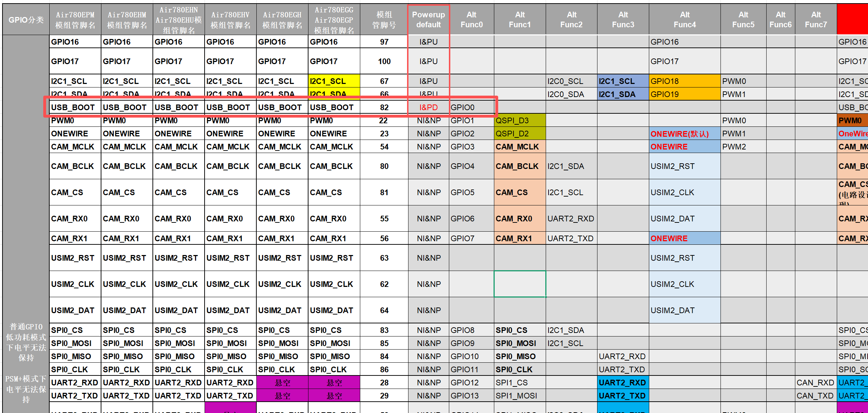Select the cyan UART2_RXD cell in Alt Func3
Image resolution: width=868 pixels, height=413 pixels.
[x=623, y=383]
